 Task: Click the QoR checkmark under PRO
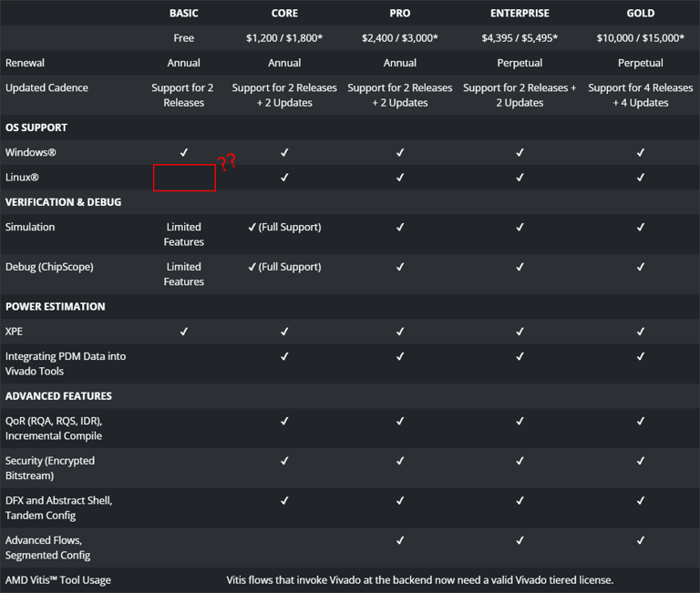pyautogui.click(x=399, y=421)
